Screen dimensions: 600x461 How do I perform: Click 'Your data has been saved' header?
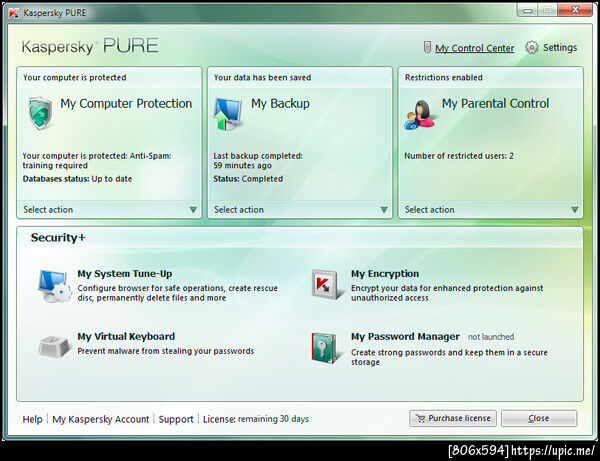[262, 77]
